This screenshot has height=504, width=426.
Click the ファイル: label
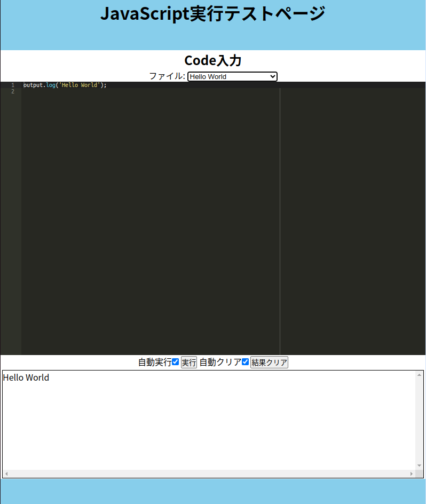[x=167, y=76]
